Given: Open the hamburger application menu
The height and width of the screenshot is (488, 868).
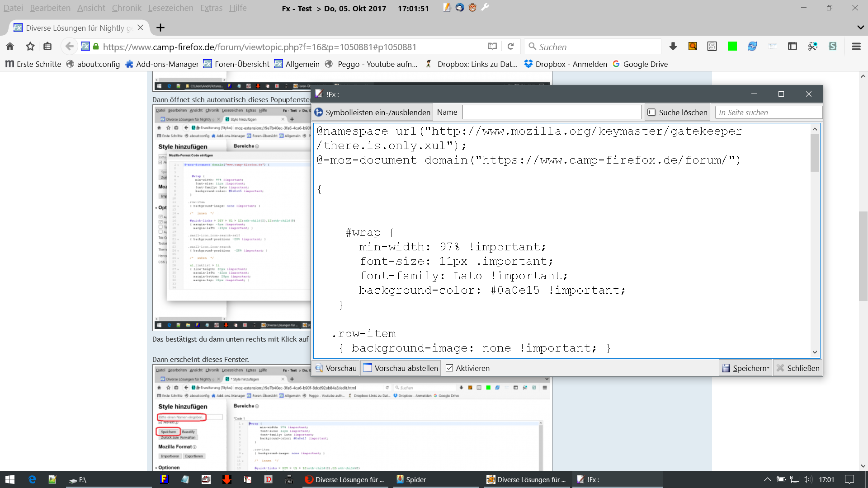Looking at the screenshot, I should [856, 47].
